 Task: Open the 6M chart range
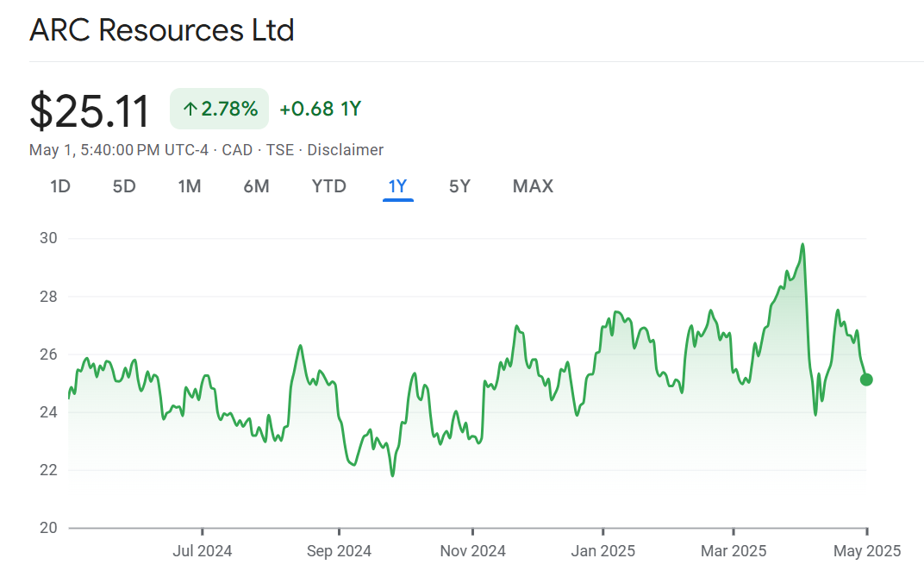(256, 186)
